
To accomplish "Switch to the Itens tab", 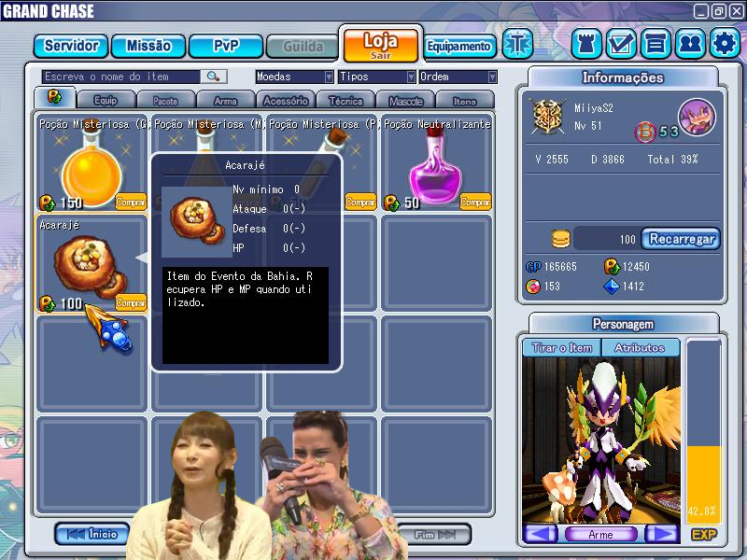I will 465,100.
